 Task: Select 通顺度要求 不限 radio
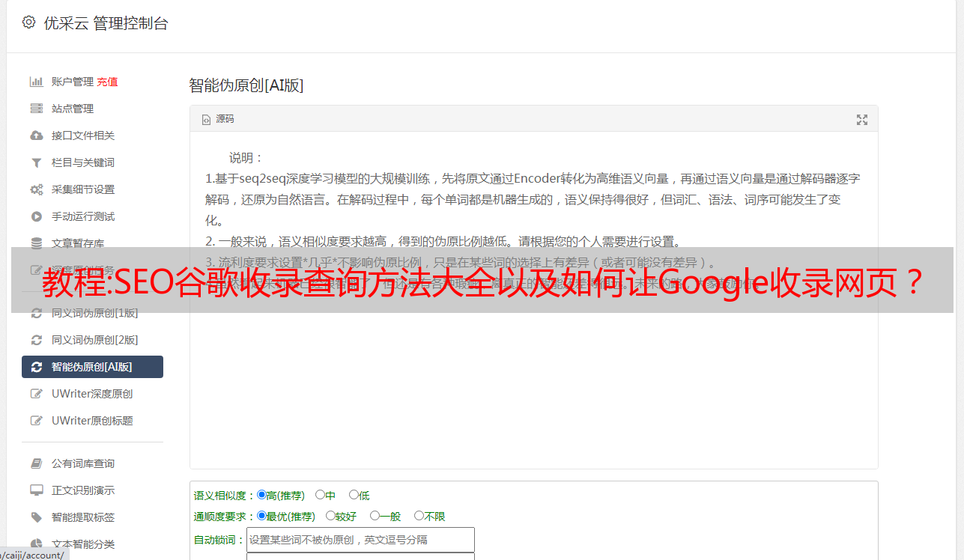click(419, 516)
